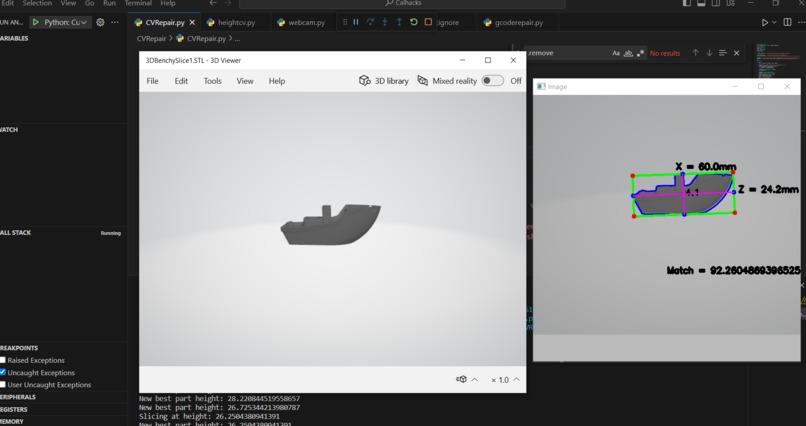Switch to the heightcv.py tab

(x=236, y=23)
